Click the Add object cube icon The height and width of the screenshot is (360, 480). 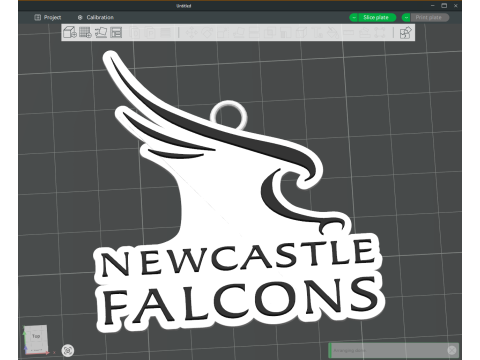[x=70, y=32]
